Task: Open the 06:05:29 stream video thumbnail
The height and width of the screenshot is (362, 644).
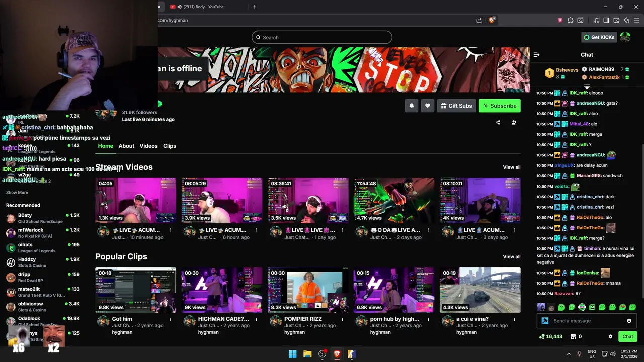Action: [222, 201]
